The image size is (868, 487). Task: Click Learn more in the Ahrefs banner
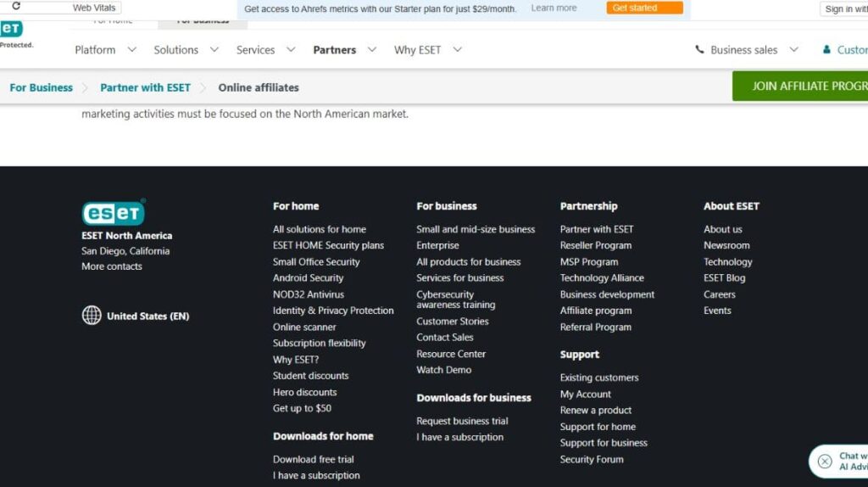click(x=554, y=8)
